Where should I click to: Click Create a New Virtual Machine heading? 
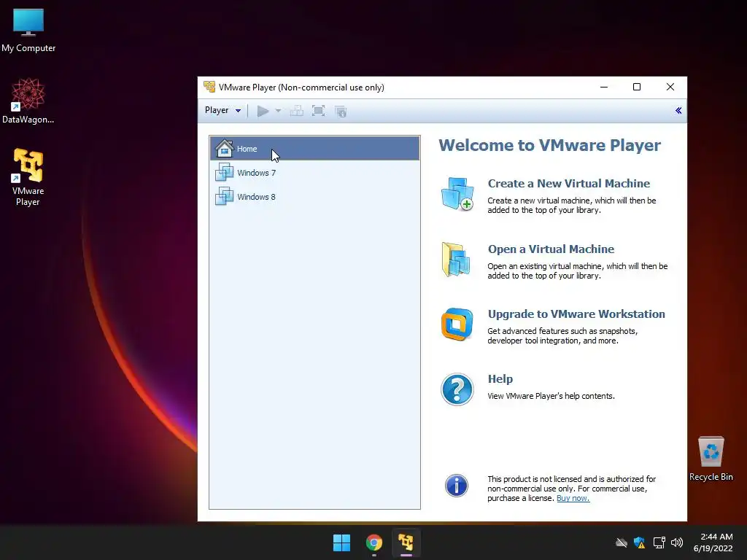pyautogui.click(x=569, y=183)
